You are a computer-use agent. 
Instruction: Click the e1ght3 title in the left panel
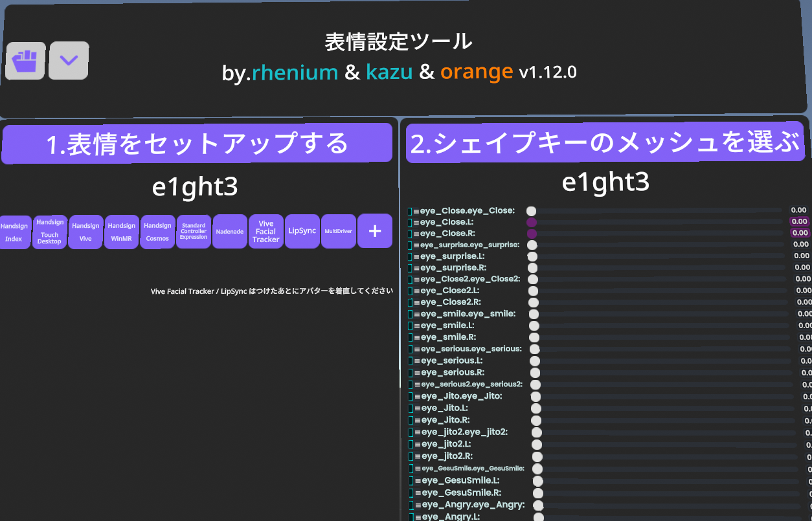click(x=195, y=188)
